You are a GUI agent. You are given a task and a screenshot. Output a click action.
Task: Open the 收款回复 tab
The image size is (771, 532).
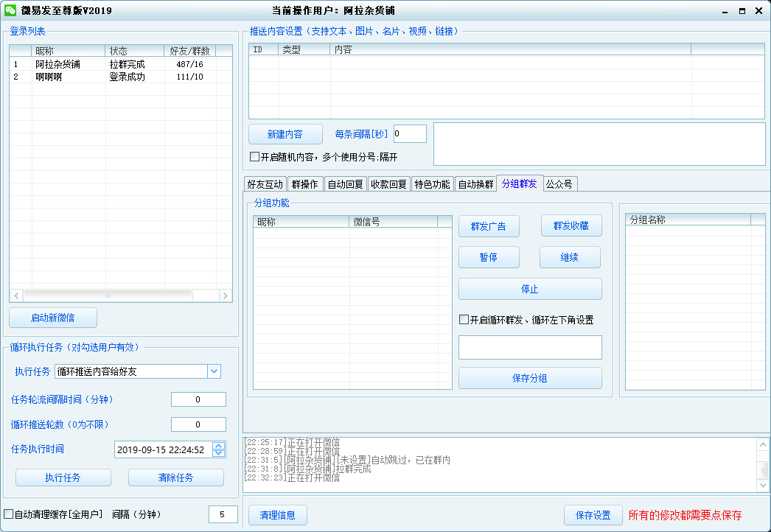click(388, 184)
